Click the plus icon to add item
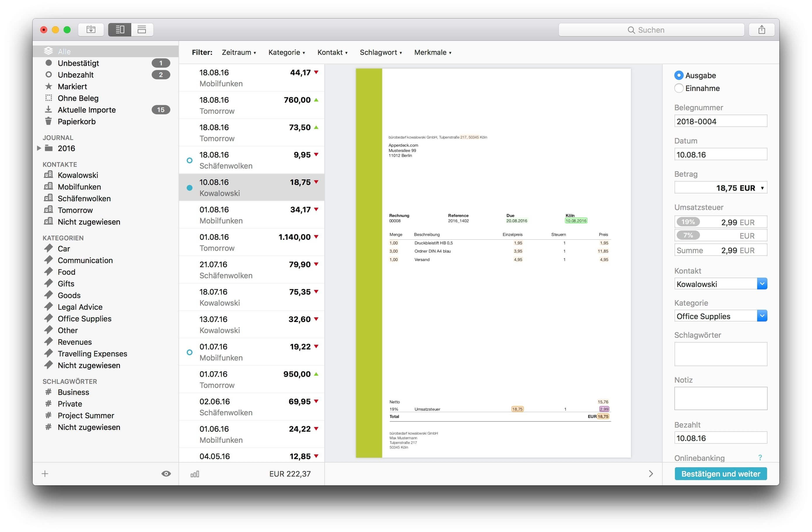Viewport: 812px width, 532px height. (x=45, y=474)
